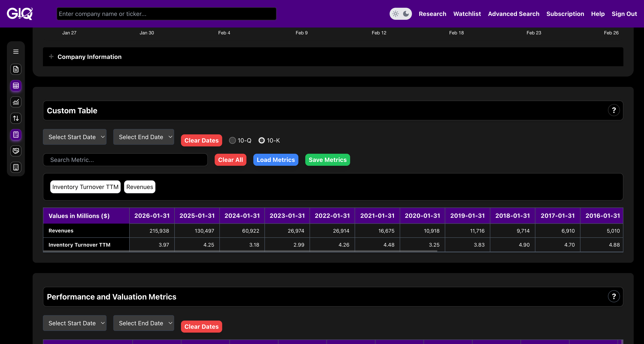Open the chart analytics sidebar icon
Screen dimensions: 644x344
coord(16,102)
